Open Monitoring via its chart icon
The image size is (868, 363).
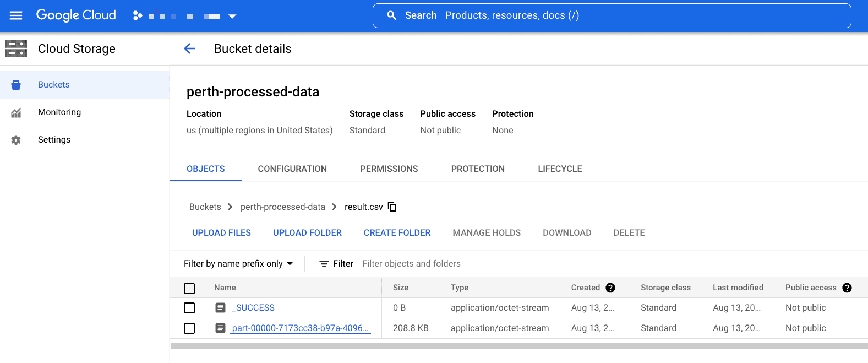[16, 112]
